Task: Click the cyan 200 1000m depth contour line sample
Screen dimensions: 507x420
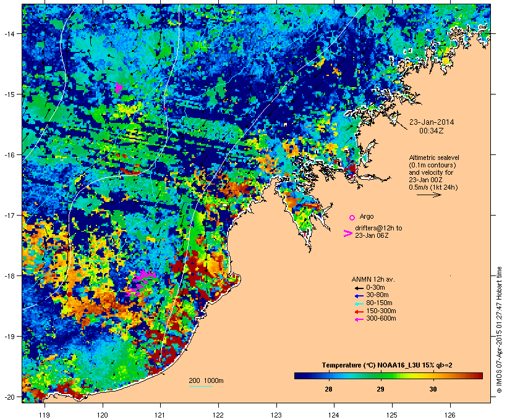Action: click(201, 386)
